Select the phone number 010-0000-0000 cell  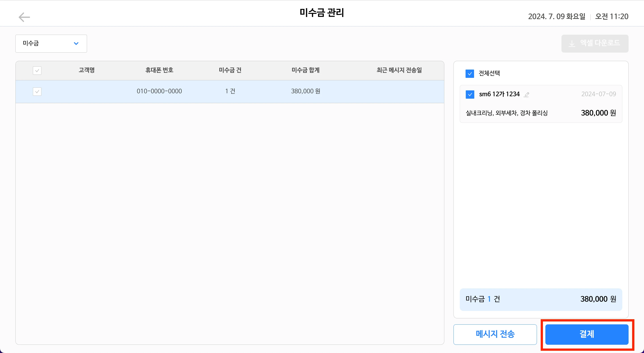159,91
